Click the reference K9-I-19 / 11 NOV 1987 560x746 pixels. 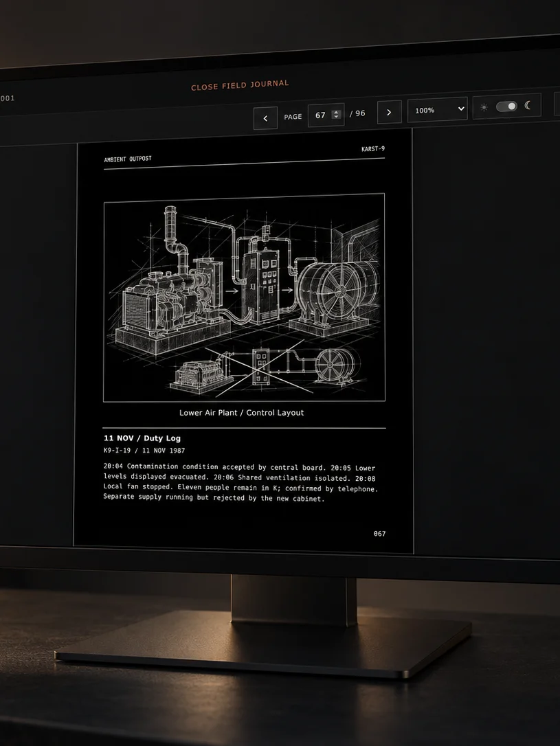(x=144, y=450)
